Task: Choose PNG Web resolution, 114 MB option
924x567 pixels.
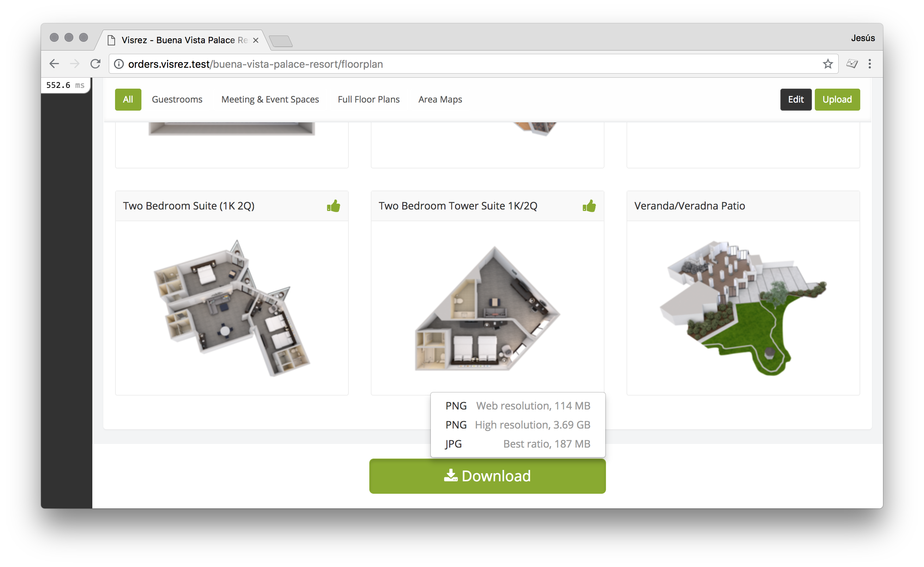Action: [x=518, y=406]
